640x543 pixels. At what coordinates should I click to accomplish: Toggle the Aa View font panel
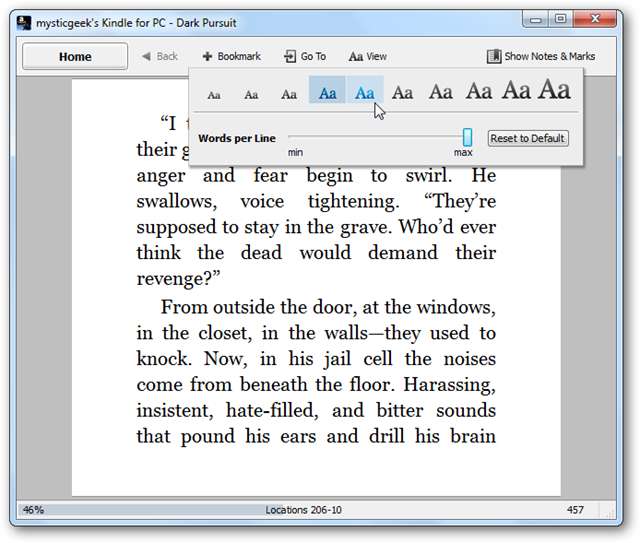point(367,57)
